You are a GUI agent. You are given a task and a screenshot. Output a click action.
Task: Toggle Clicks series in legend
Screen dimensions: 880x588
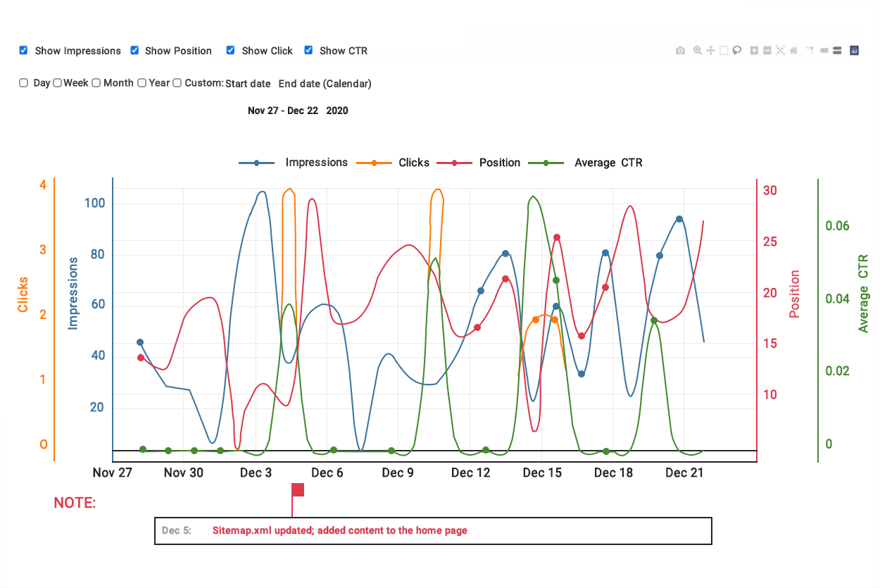coord(392,163)
